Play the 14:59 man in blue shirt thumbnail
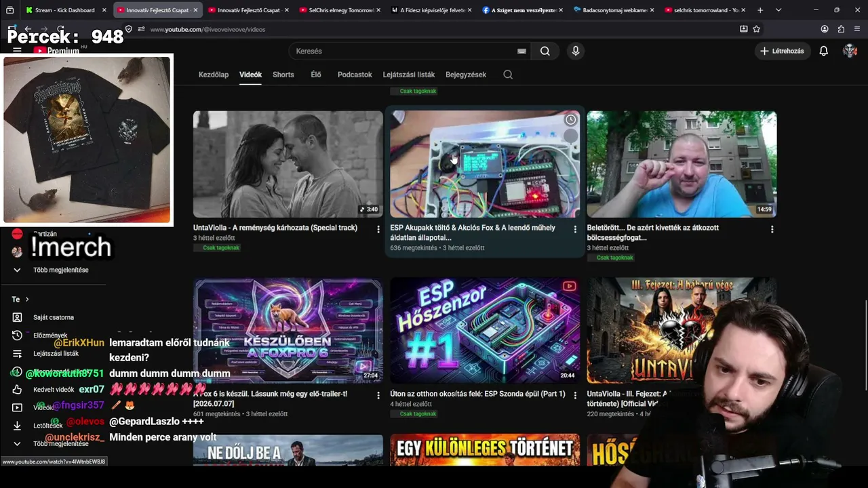 (x=682, y=164)
